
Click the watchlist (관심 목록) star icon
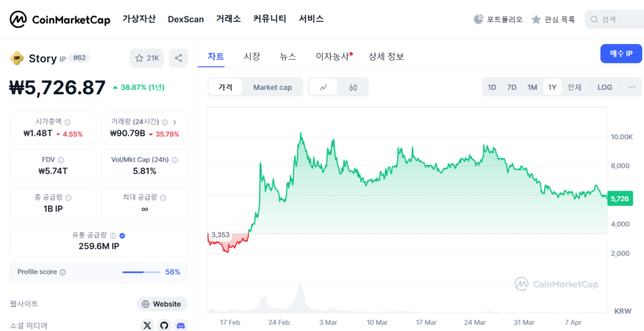(x=536, y=20)
